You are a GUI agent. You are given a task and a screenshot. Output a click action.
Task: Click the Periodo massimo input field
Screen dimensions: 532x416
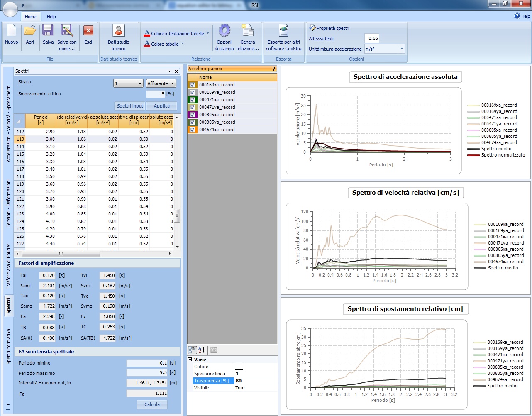pos(147,373)
